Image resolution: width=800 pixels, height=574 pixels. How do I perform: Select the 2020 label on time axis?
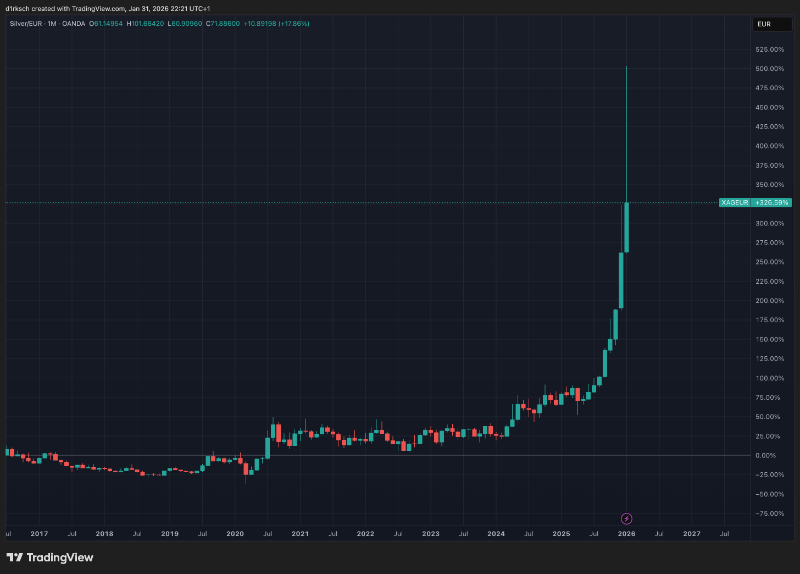[x=234, y=534]
